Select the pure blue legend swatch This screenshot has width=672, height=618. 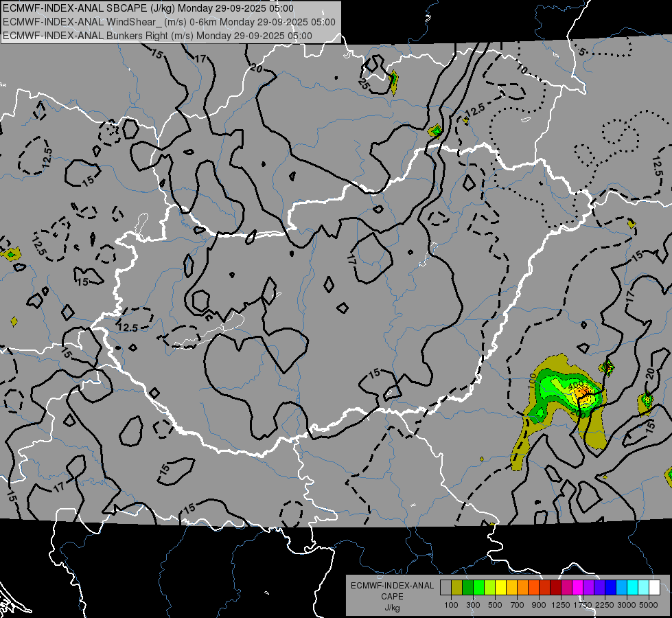click(x=611, y=588)
